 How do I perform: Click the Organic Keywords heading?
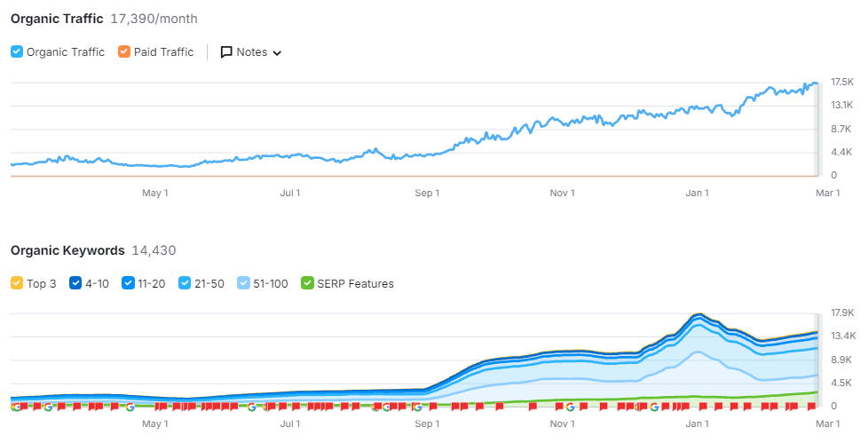pyautogui.click(x=67, y=250)
